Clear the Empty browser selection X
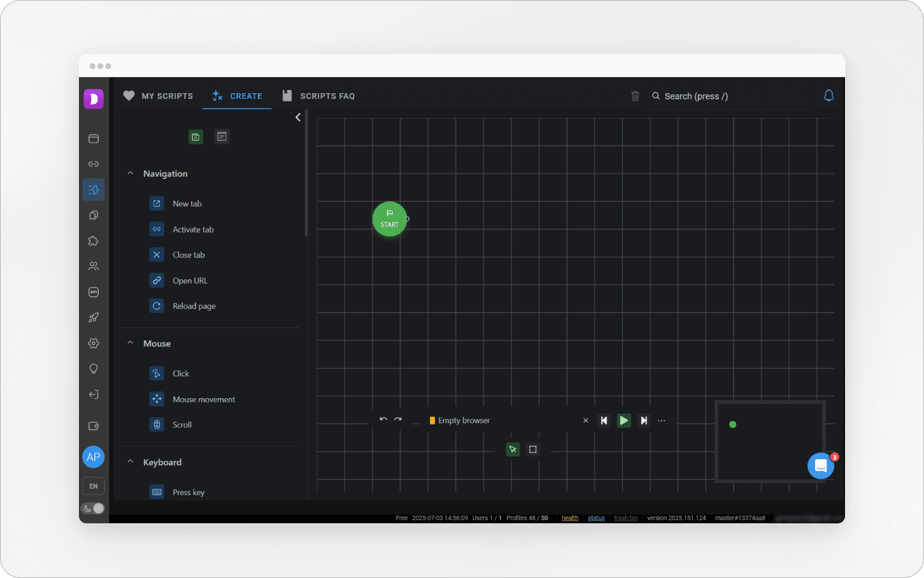 (x=585, y=421)
